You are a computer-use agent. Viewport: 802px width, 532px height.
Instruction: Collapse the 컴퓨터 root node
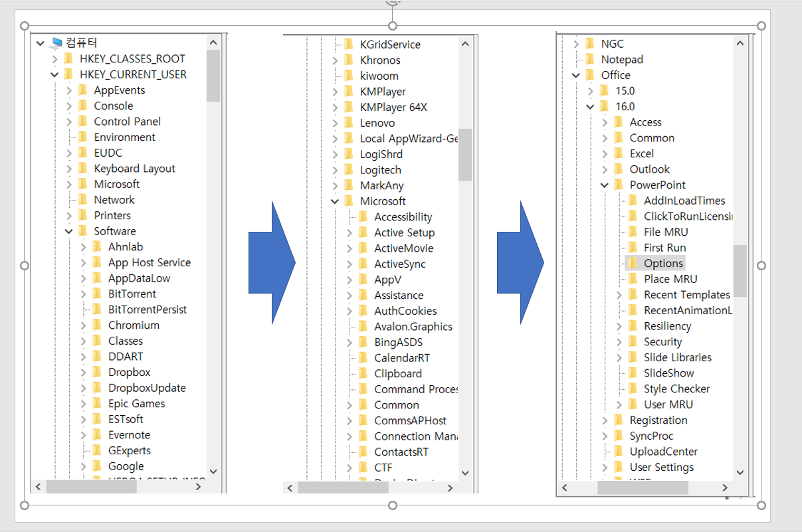tap(41, 43)
